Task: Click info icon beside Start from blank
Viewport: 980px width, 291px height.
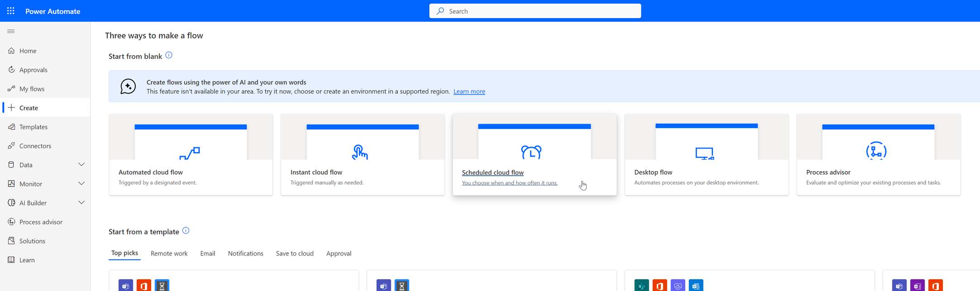Action: tap(169, 55)
